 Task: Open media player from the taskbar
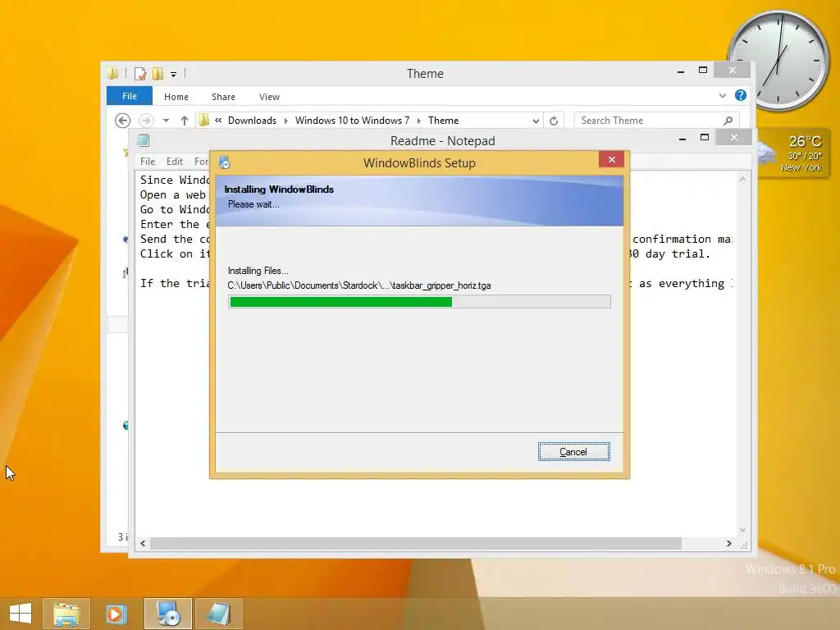[x=116, y=614]
